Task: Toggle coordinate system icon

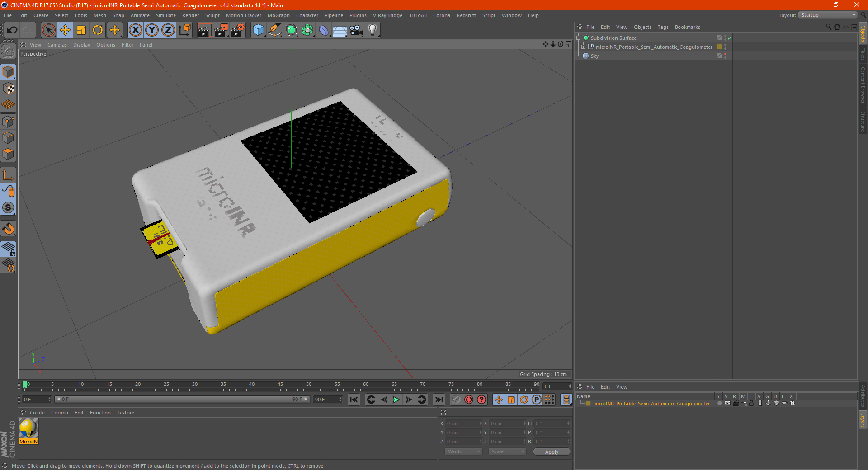Action: 184,30
